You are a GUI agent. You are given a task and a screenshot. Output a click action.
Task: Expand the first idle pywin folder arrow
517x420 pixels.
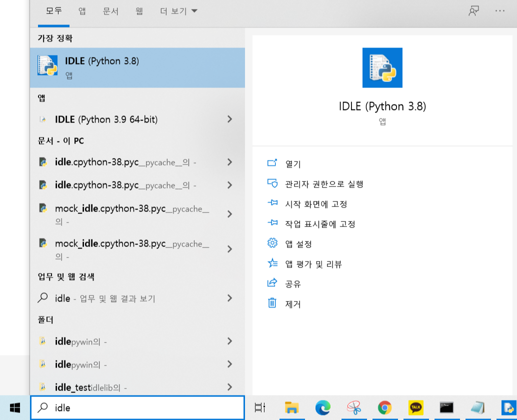pos(230,341)
